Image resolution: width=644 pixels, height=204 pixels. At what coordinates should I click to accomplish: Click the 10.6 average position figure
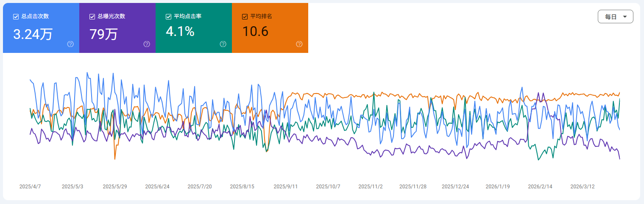255,32
